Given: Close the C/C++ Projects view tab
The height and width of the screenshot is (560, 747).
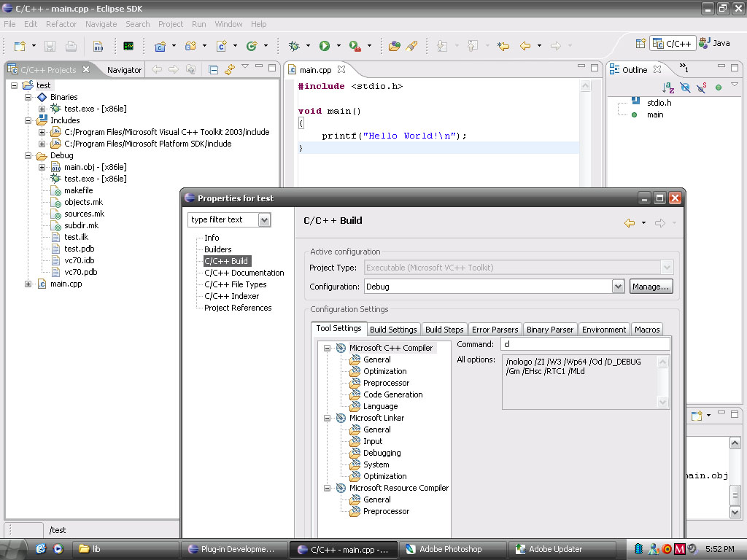Looking at the screenshot, I should click(x=86, y=69).
